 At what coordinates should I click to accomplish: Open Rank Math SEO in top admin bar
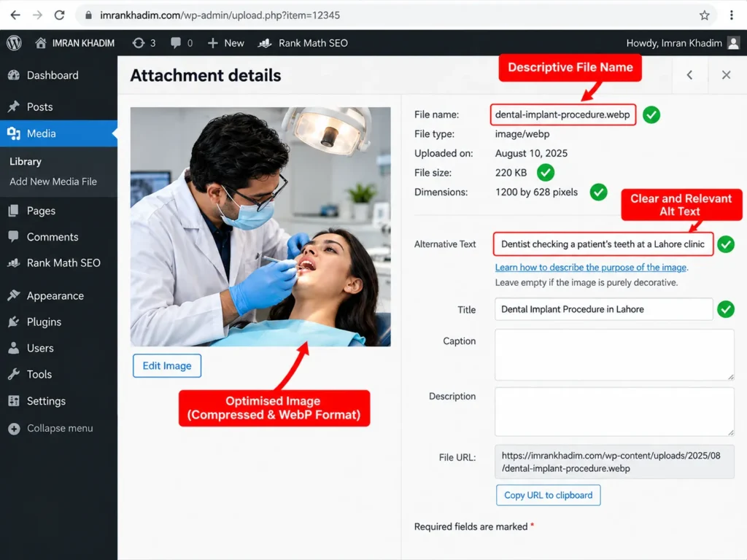point(303,43)
